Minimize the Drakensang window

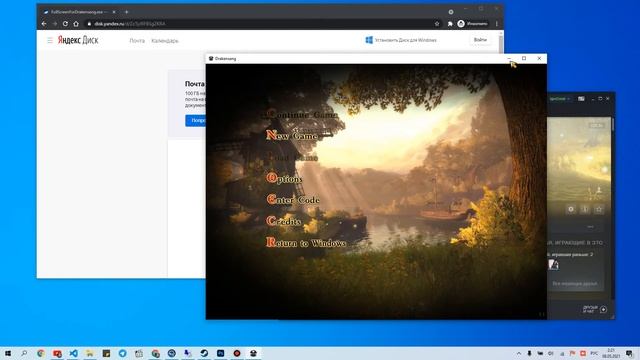pos(509,58)
